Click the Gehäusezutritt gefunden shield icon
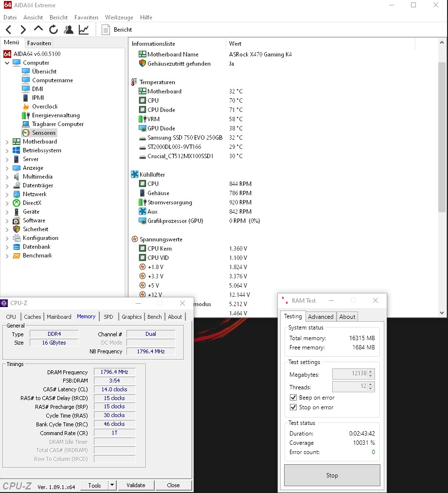The width and height of the screenshot is (448, 493). 143,64
